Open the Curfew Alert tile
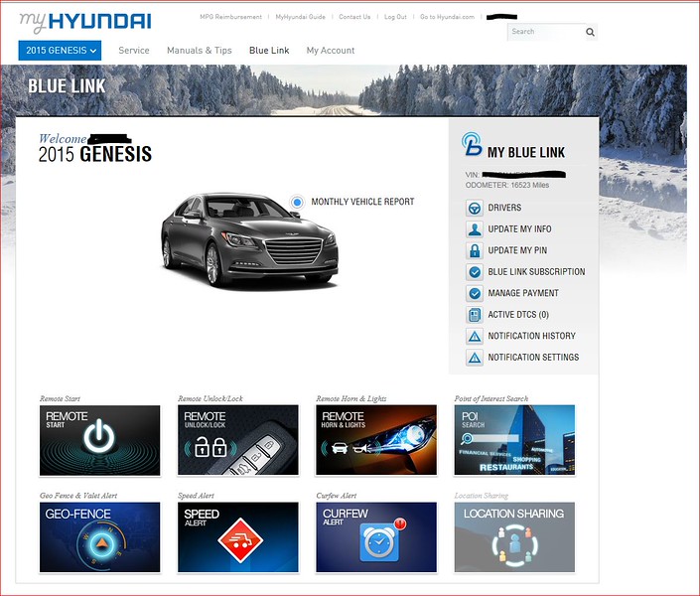The width and height of the screenshot is (700, 596). pos(376,537)
